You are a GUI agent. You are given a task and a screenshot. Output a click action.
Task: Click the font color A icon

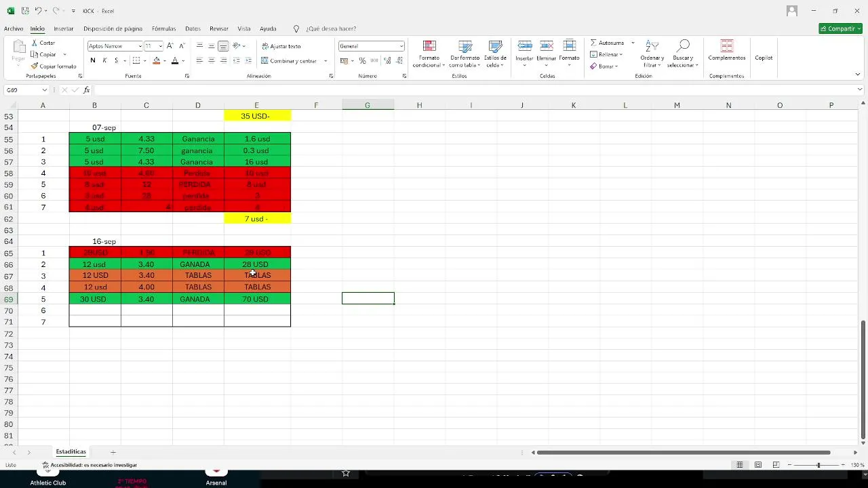pos(174,60)
